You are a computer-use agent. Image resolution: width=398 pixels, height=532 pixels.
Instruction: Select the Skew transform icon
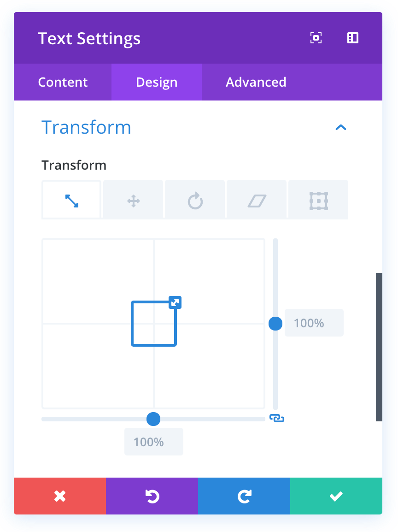click(x=257, y=201)
